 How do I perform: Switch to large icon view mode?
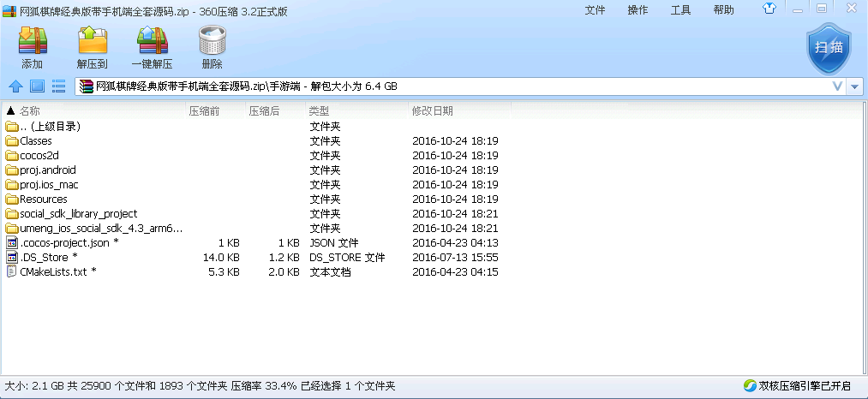pos(37,86)
